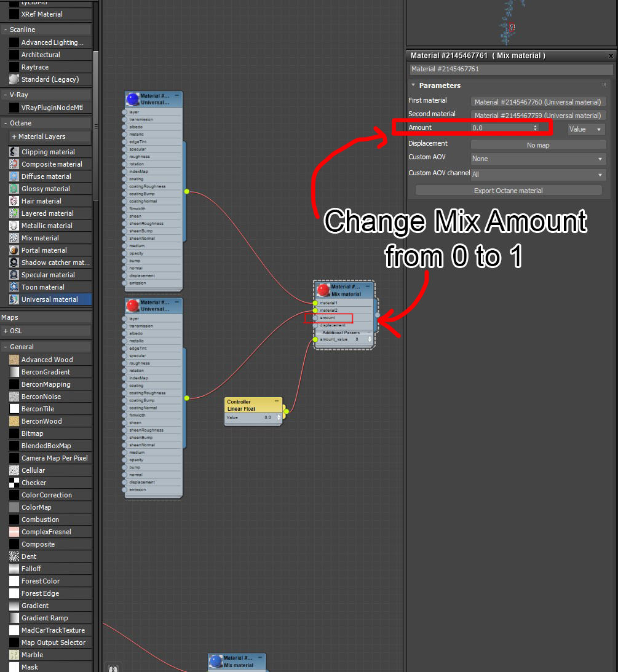Screen dimensions: 618x672
Task: Collapse the Octane category
Action: [x=5, y=123]
